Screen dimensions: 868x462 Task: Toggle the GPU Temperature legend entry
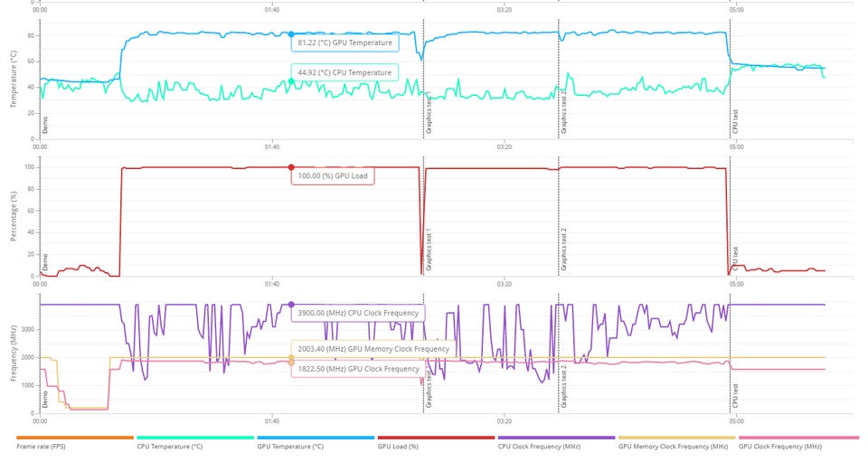(x=290, y=447)
